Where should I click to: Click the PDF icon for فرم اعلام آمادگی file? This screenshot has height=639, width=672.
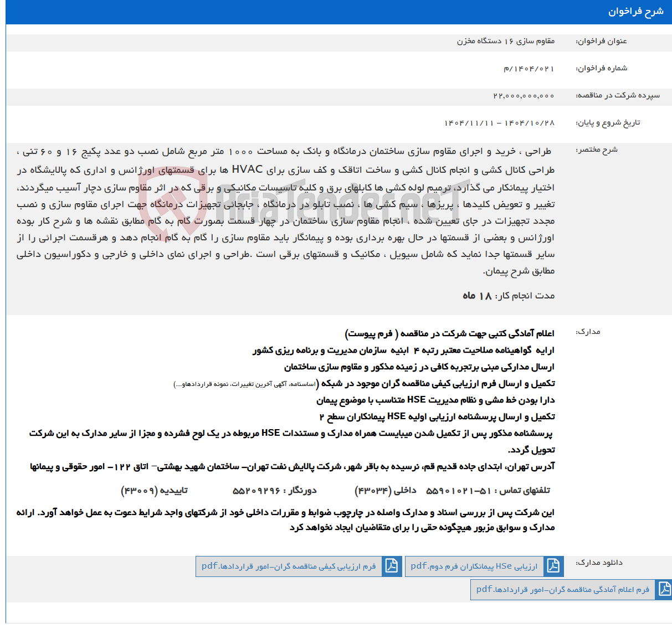point(663,589)
